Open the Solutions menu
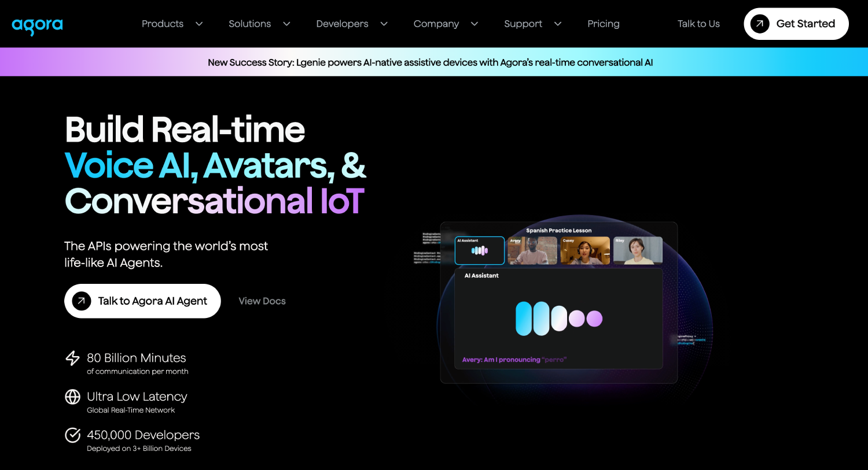Viewport: 868px width, 470px height. tap(249, 24)
